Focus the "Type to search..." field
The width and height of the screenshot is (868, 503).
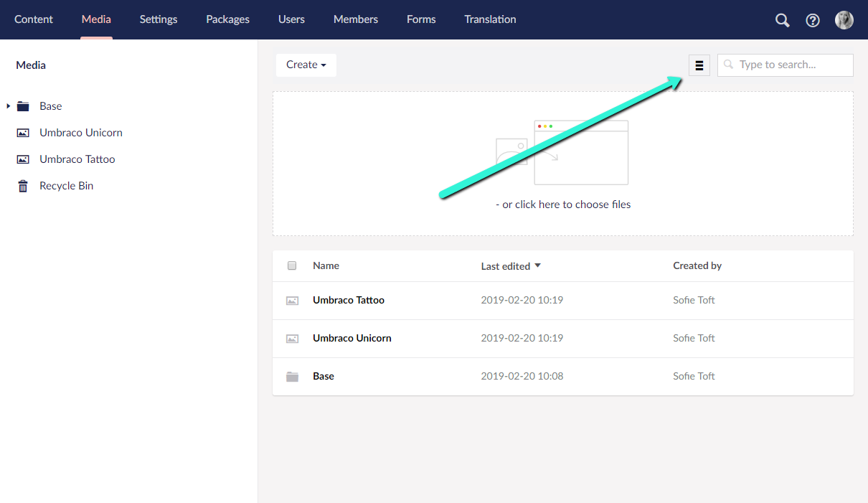pyautogui.click(x=786, y=65)
